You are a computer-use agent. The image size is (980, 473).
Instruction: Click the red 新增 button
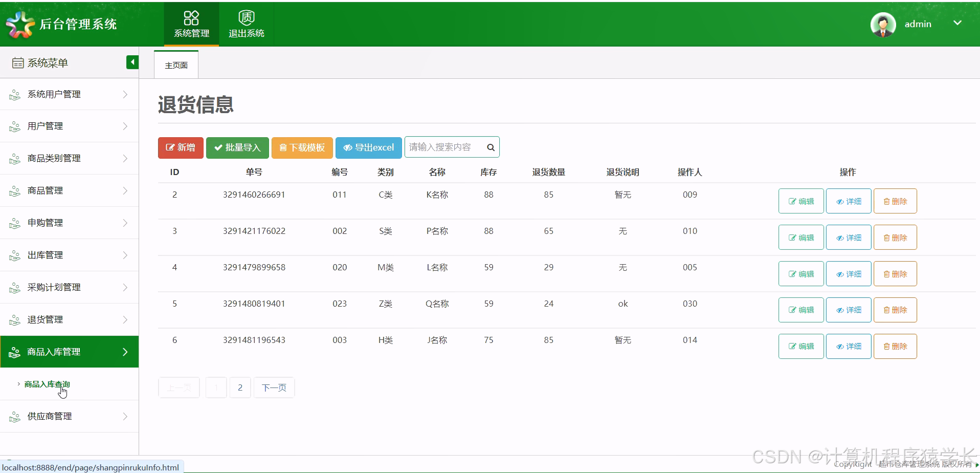[x=181, y=147]
